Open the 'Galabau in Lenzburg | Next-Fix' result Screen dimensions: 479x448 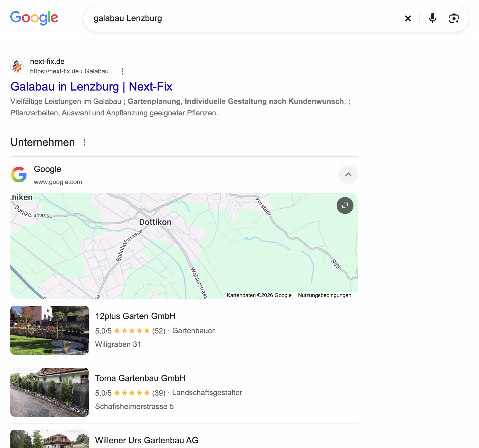[x=91, y=87]
